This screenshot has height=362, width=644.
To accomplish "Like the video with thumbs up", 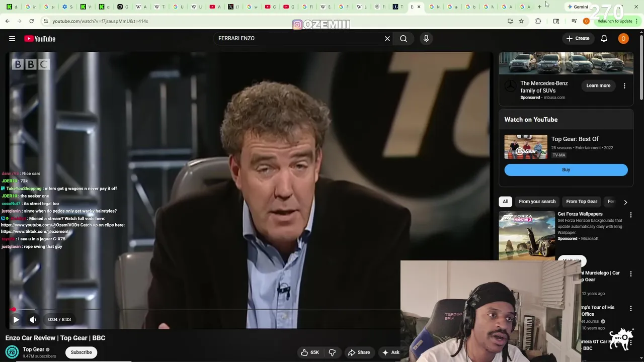I will coord(310,352).
